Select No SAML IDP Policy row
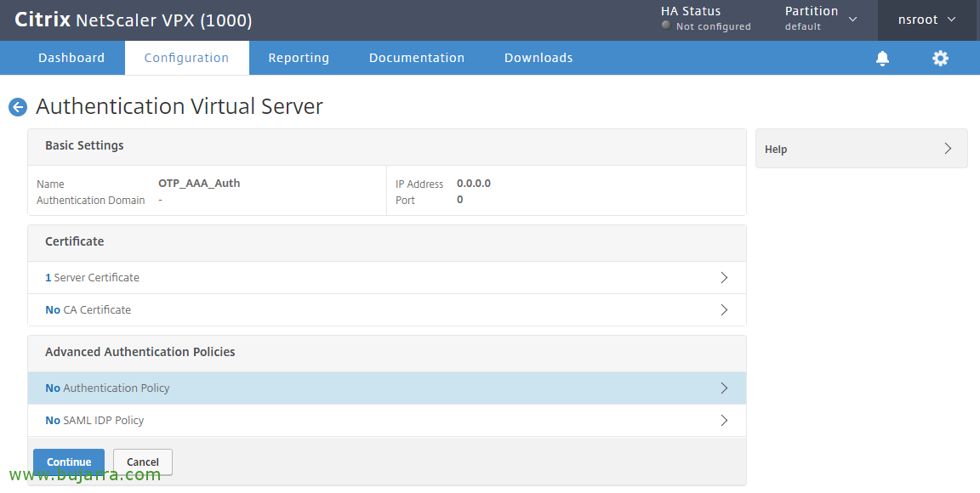The image size is (980, 493). coord(387,421)
